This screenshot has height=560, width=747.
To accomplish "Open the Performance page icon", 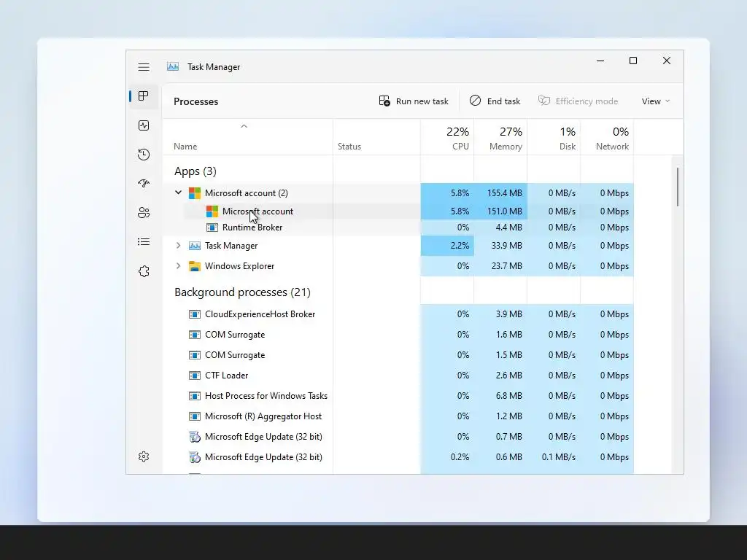I will (144, 125).
